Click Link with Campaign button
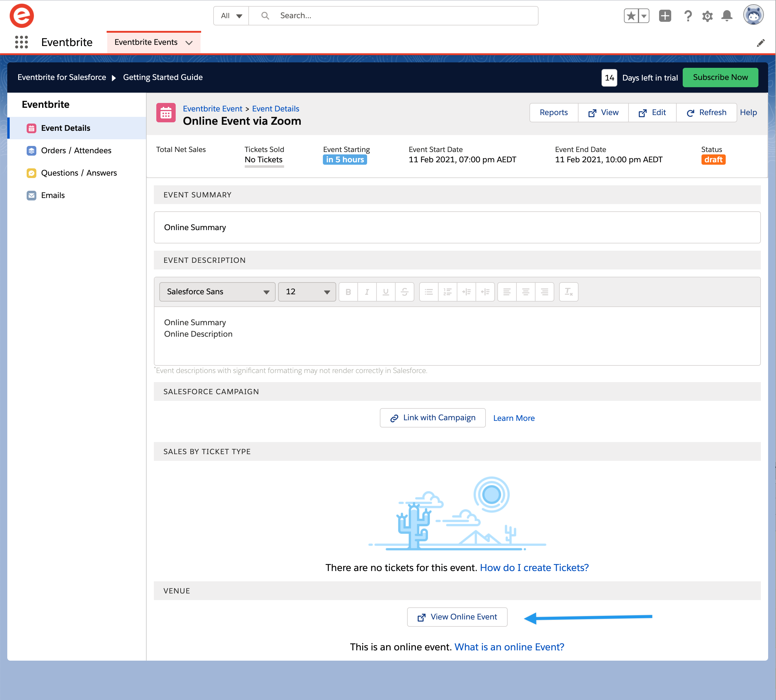 (x=433, y=418)
